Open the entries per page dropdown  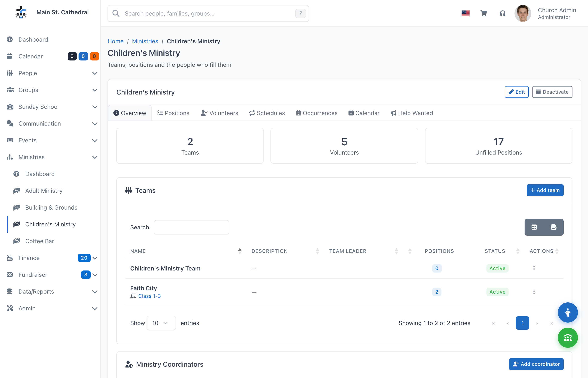click(x=161, y=323)
